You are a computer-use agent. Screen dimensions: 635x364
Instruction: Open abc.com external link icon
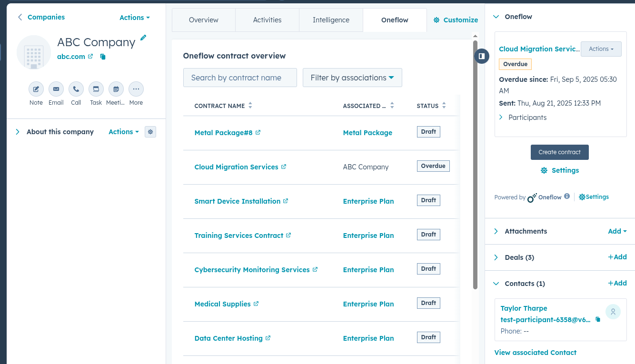click(90, 56)
